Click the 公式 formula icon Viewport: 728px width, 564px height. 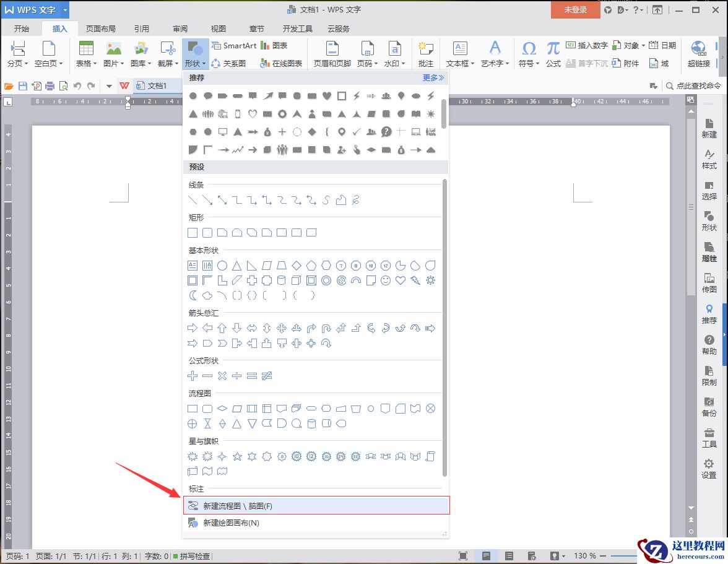(x=553, y=53)
